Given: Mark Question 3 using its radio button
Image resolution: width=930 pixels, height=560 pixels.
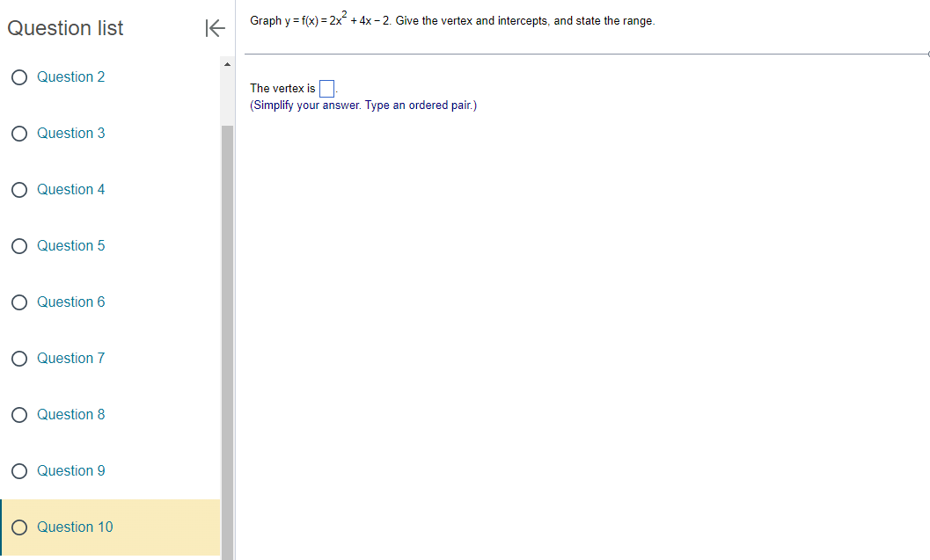Looking at the screenshot, I should 18,133.
